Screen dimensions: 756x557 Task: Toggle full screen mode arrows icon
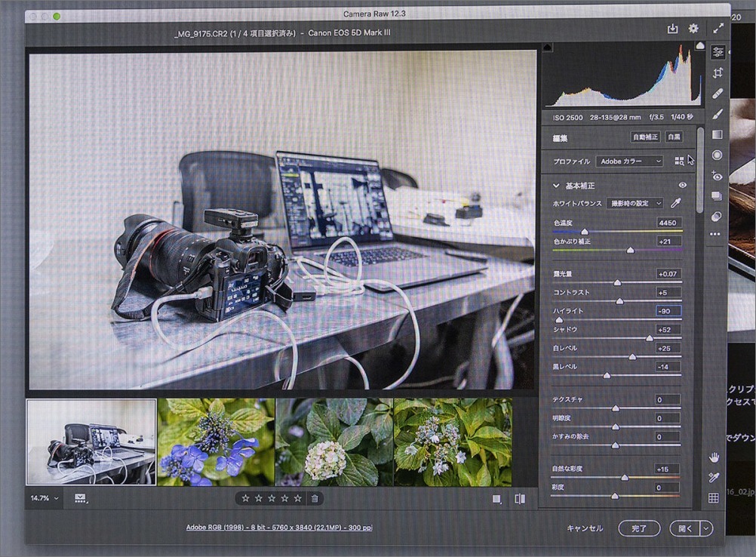point(718,29)
